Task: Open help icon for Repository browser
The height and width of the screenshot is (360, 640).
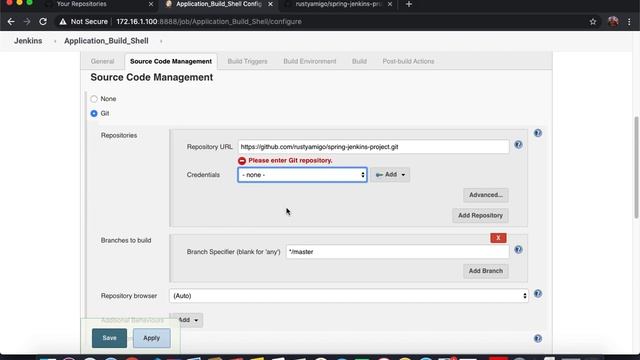Action: [x=538, y=293]
